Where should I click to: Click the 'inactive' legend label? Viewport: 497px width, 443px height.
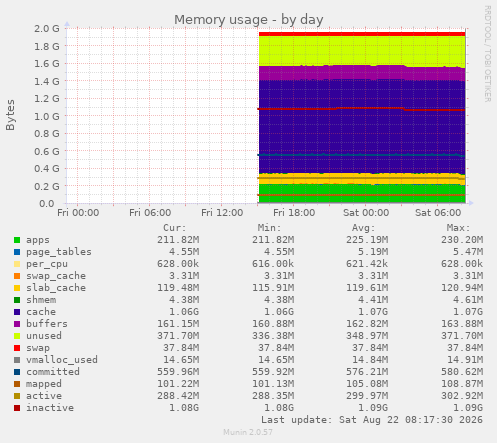(50, 408)
